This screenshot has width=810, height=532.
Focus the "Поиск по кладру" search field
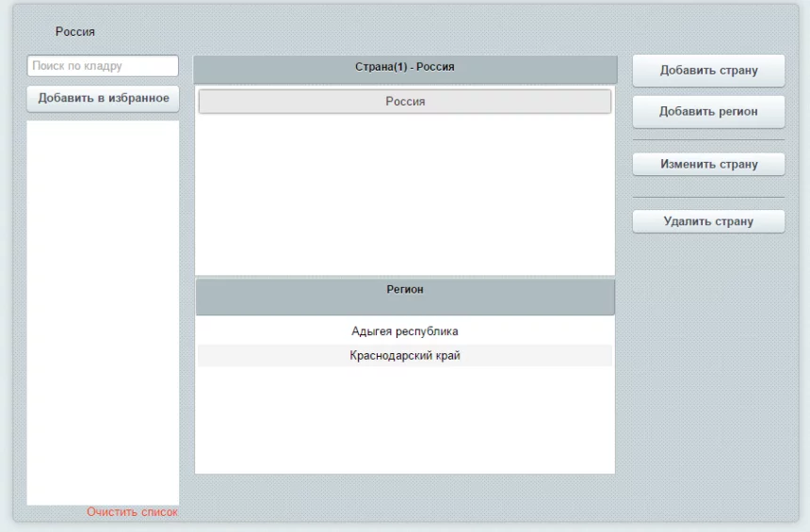click(103, 66)
